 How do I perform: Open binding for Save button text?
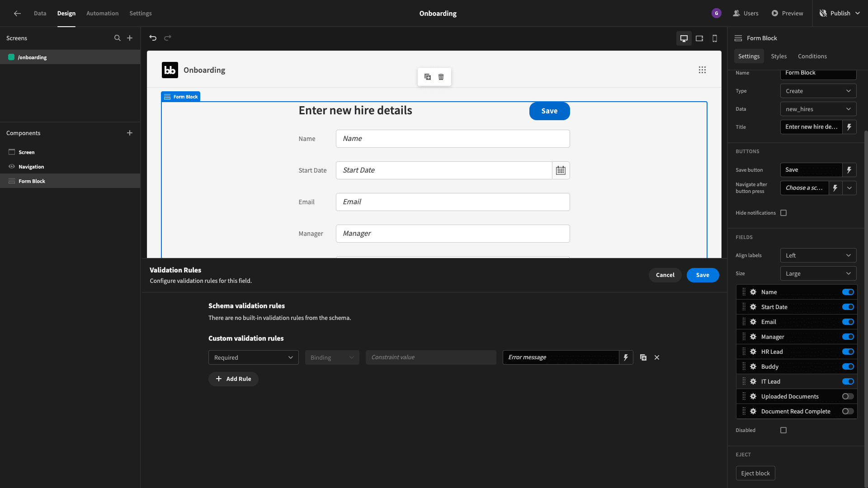tap(849, 170)
